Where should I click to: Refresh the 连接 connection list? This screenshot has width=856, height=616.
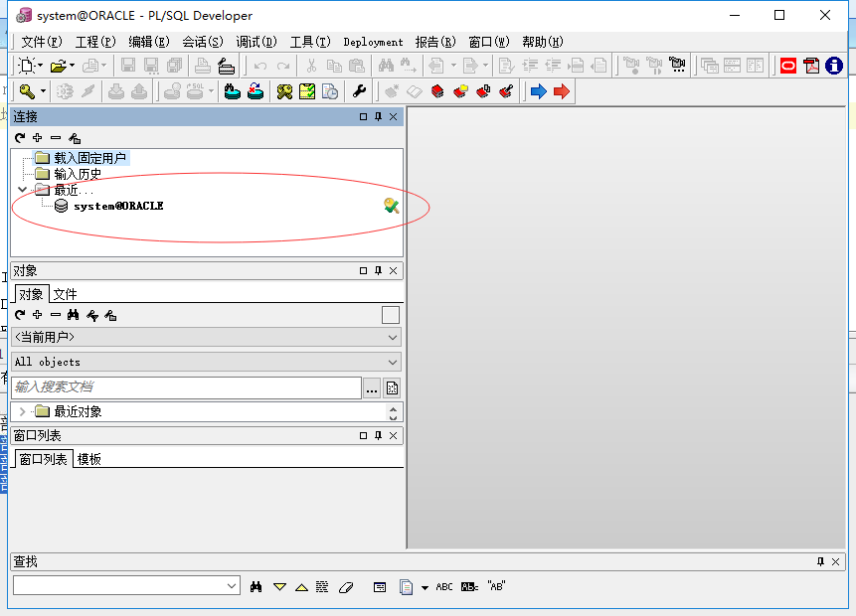pos(20,138)
